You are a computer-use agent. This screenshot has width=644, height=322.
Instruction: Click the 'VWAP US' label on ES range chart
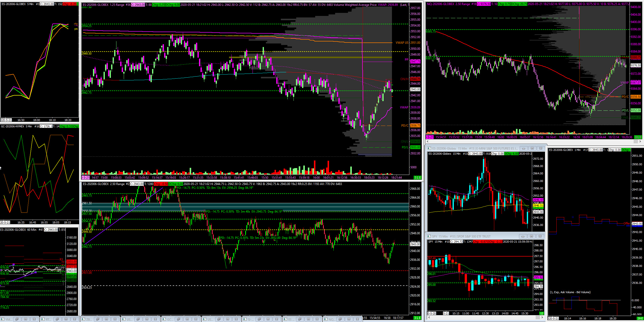coord(402,43)
